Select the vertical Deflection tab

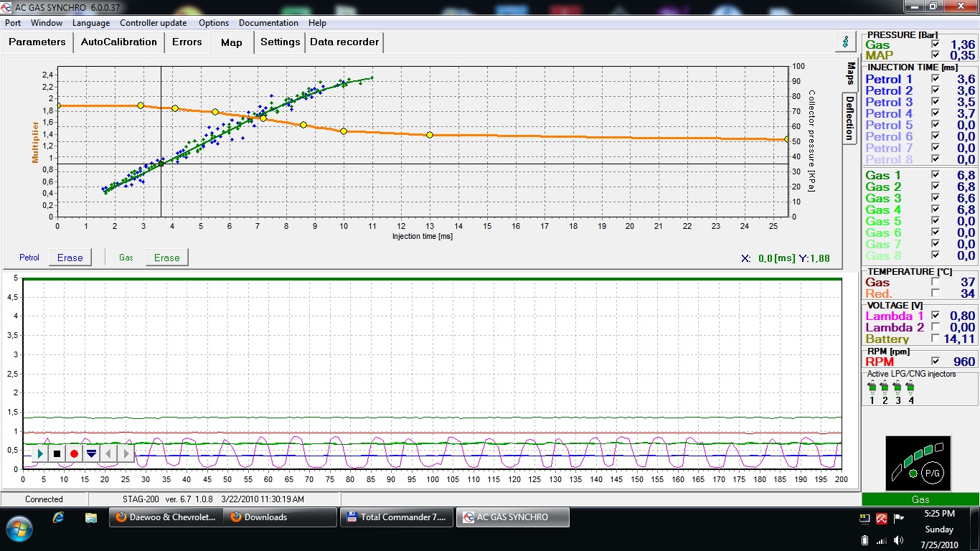(x=849, y=118)
